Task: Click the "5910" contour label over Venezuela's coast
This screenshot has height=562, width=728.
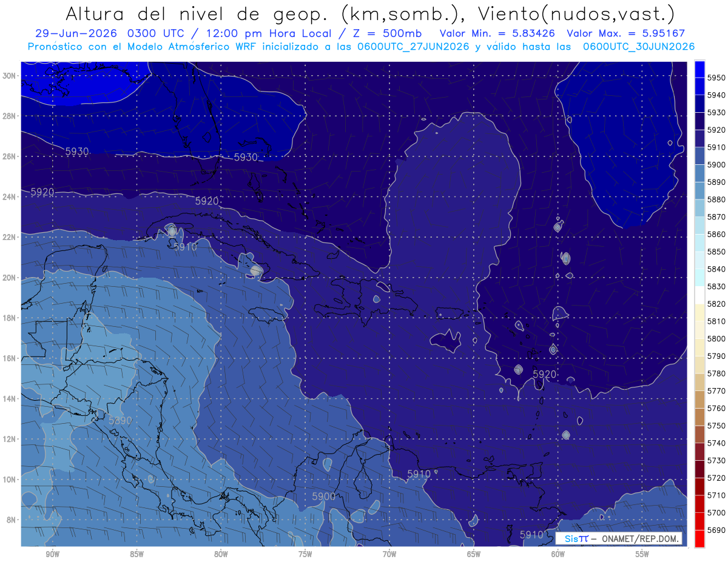Action: pos(419,473)
